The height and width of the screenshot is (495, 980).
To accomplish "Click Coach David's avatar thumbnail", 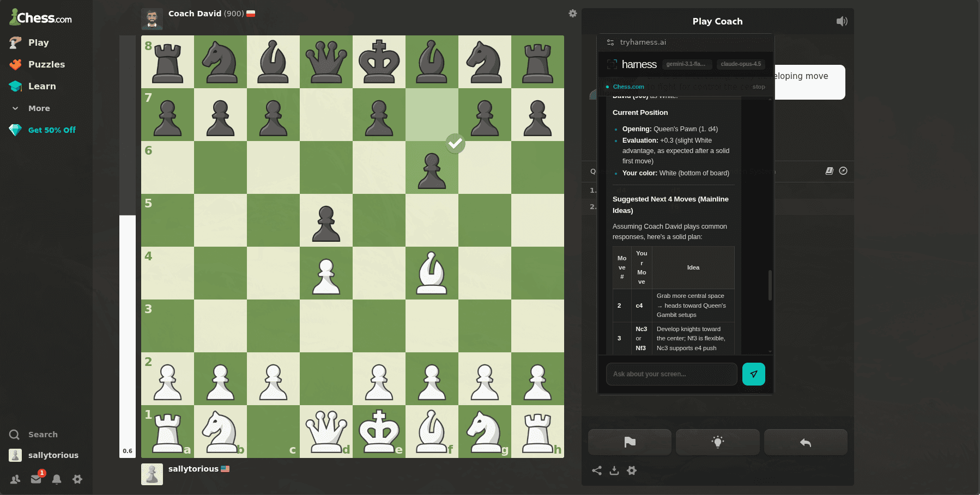I will coord(152,19).
